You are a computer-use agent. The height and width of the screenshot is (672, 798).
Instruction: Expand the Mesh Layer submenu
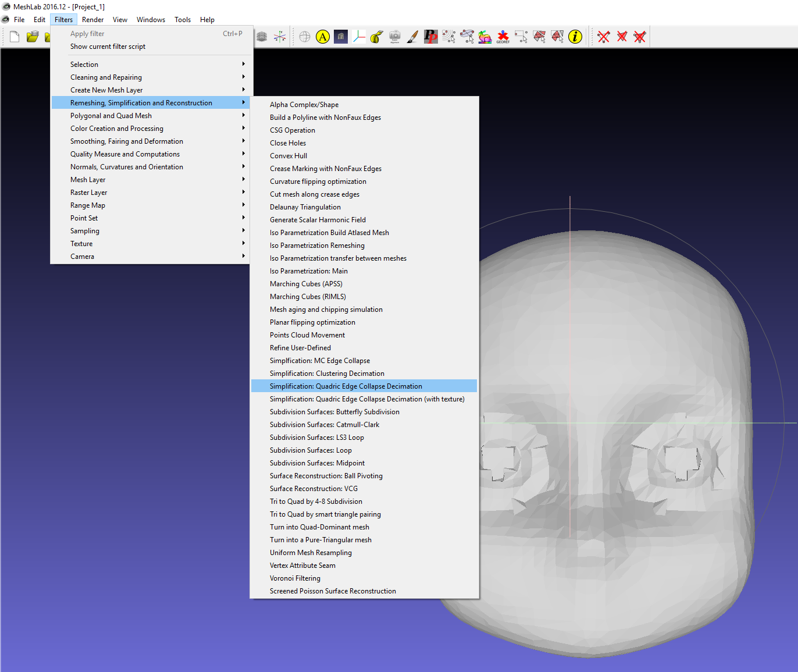151,180
